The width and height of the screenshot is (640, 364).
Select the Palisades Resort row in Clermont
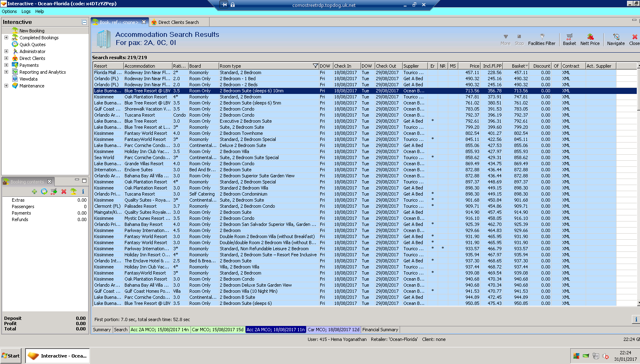coord(365,206)
